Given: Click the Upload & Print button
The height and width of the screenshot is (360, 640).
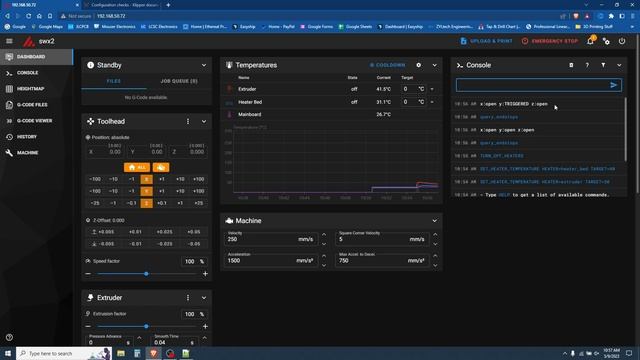Looking at the screenshot, I should coord(487,41).
